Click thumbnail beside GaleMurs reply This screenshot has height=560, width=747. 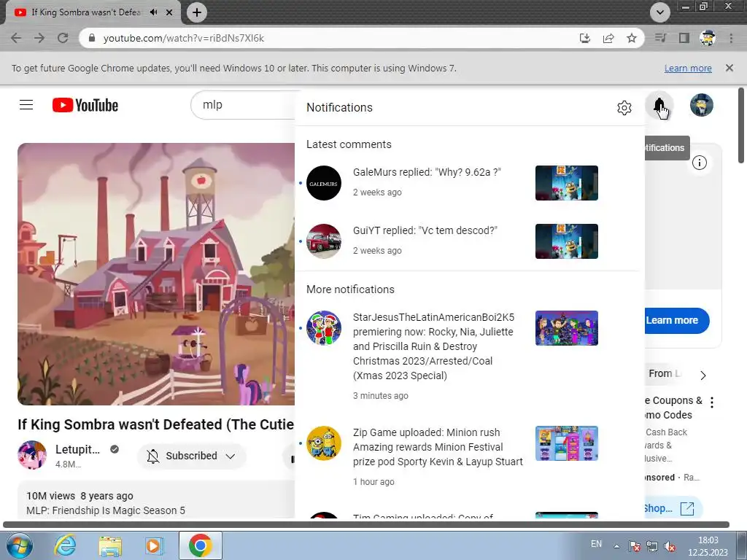pyautogui.click(x=566, y=183)
